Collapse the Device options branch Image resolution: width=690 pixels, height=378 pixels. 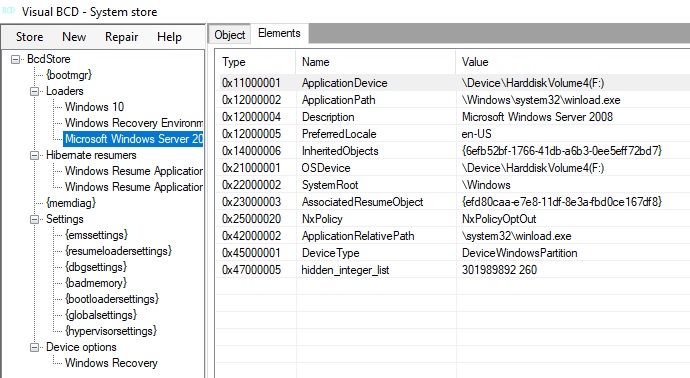pyautogui.click(x=34, y=347)
